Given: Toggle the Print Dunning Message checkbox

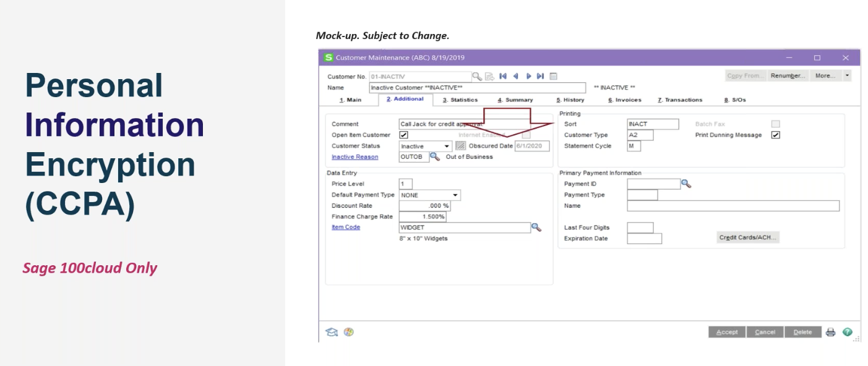Looking at the screenshot, I should click(x=776, y=135).
